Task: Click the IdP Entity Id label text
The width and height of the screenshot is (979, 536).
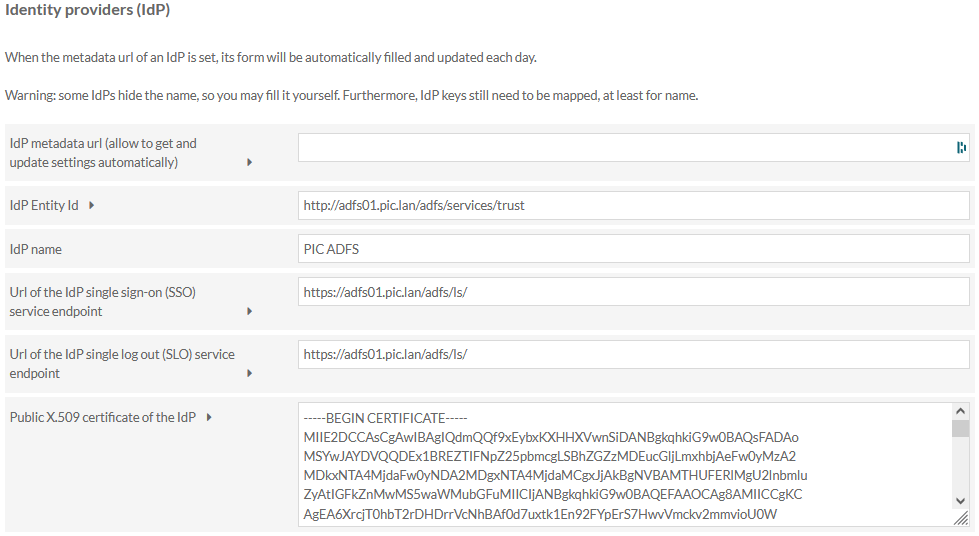Action: (44, 206)
